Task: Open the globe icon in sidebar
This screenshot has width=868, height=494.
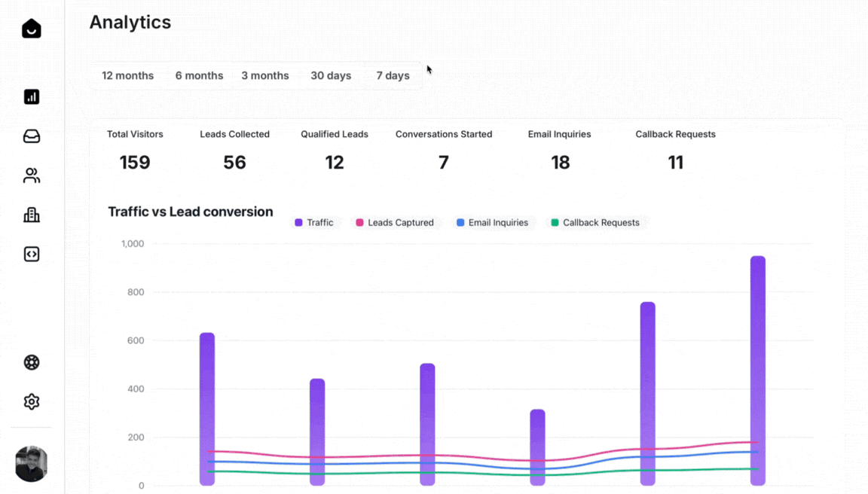Action: (31, 362)
